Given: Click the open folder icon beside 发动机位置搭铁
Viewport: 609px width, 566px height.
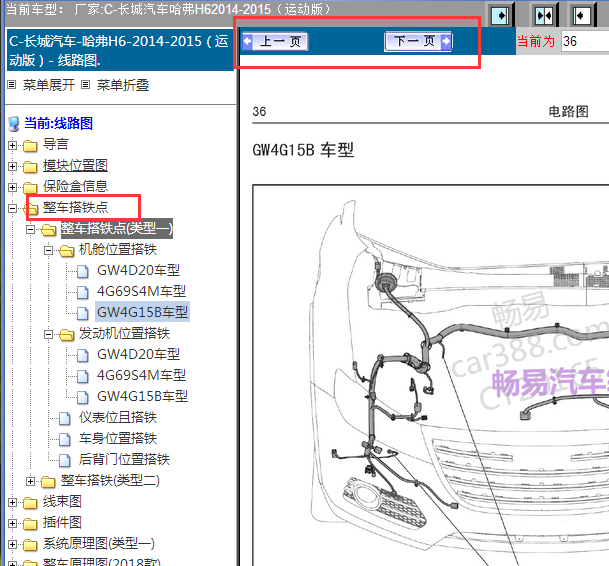Looking at the screenshot, I should pyautogui.click(x=66, y=335).
